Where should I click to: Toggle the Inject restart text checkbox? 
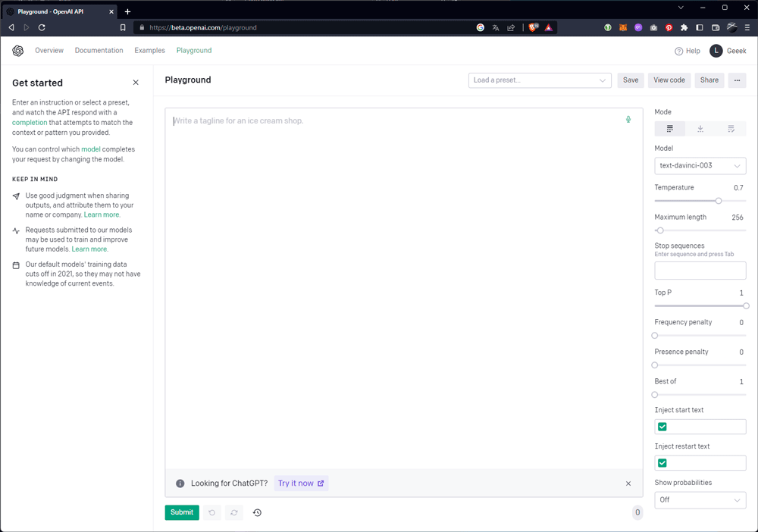point(662,463)
